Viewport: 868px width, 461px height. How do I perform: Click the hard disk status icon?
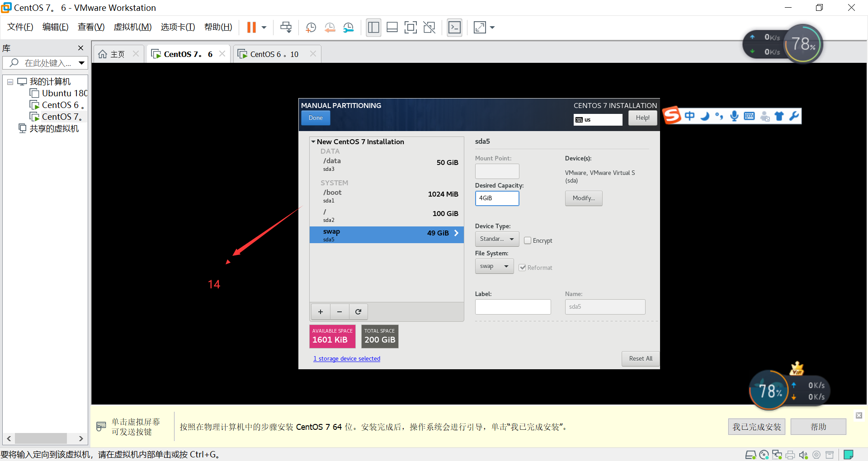pyautogui.click(x=750, y=455)
